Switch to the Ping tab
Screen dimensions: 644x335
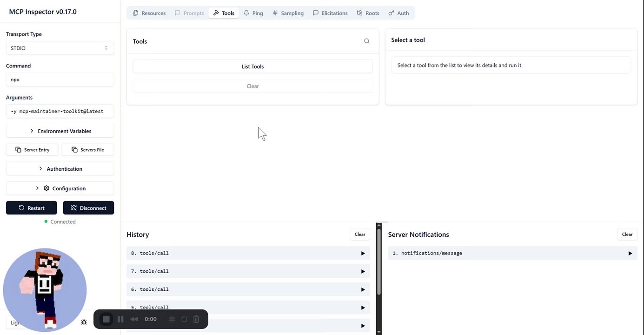click(x=253, y=13)
